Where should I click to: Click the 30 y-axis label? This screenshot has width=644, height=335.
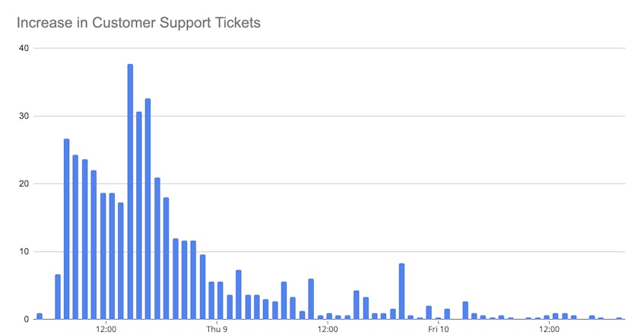[x=24, y=116]
